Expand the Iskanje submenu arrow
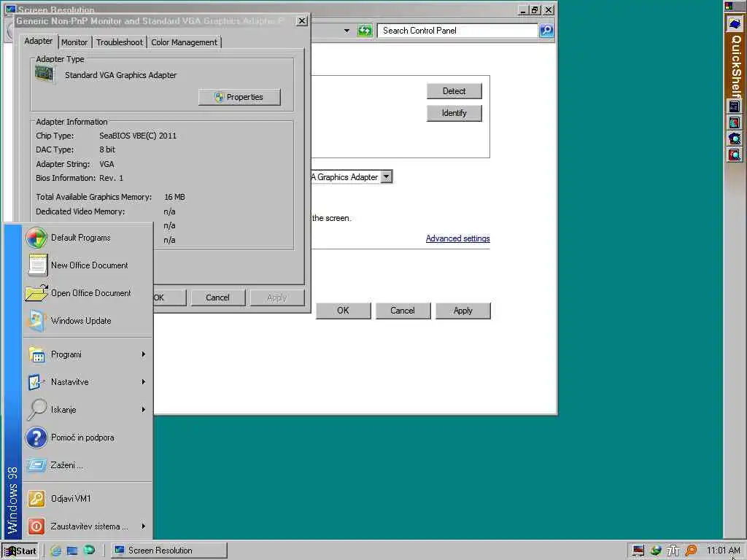Viewport: 747px width, 560px height. (143, 410)
